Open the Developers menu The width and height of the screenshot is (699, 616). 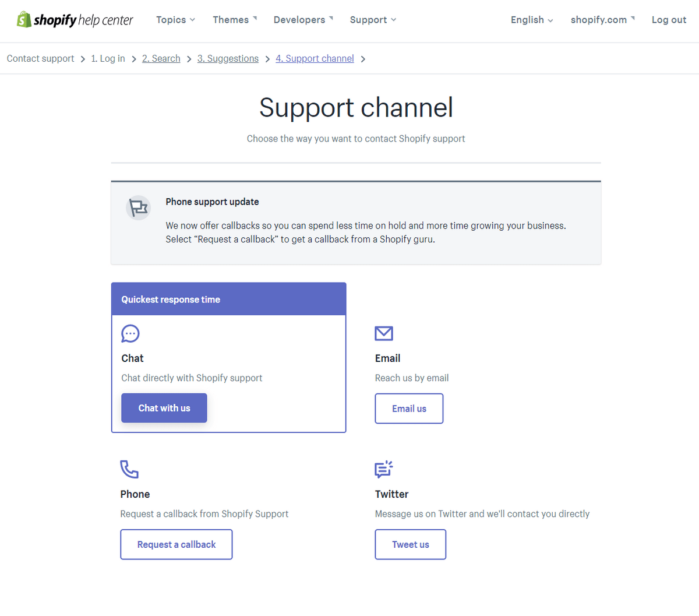(303, 20)
